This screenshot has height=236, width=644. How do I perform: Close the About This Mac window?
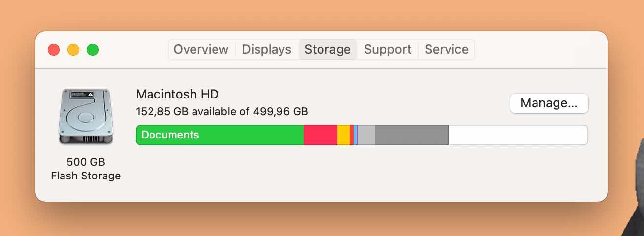(x=54, y=50)
